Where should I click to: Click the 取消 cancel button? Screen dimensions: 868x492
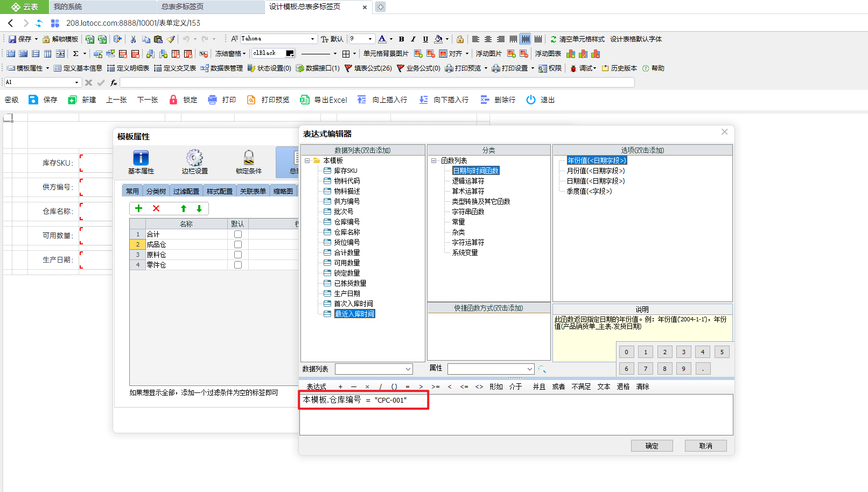coord(706,446)
